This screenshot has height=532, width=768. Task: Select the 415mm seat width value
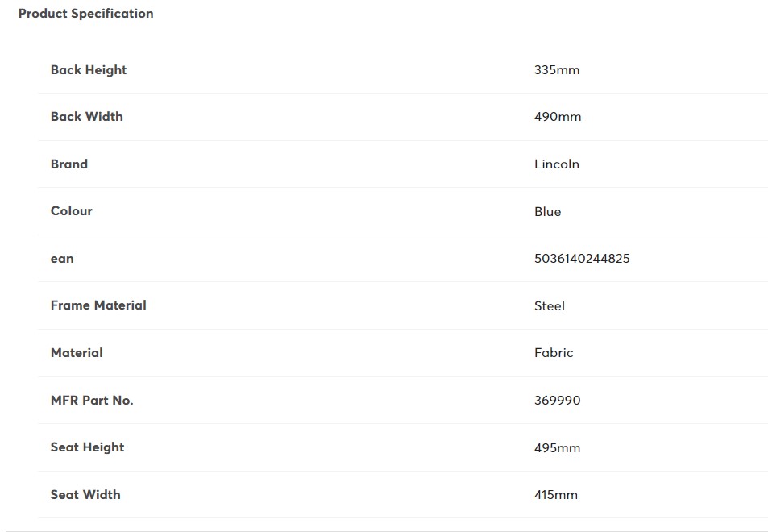coord(556,495)
